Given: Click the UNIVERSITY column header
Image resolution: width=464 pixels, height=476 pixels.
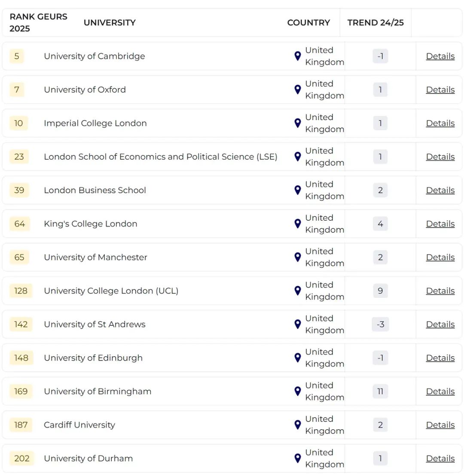Looking at the screenshot, I should point(110,23).
